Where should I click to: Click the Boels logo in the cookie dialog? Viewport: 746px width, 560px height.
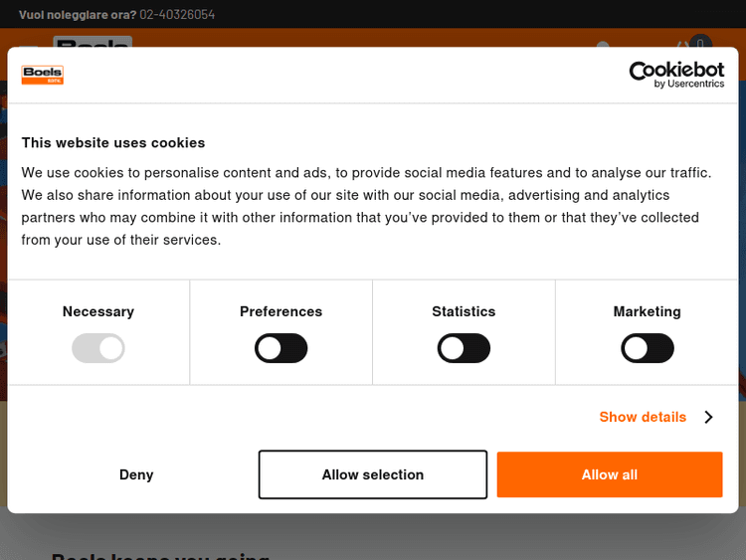click(x=43, y=75)
